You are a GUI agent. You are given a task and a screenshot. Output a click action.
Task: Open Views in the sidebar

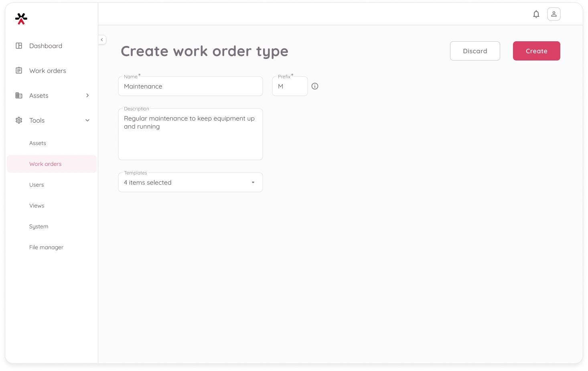[36, 206]
